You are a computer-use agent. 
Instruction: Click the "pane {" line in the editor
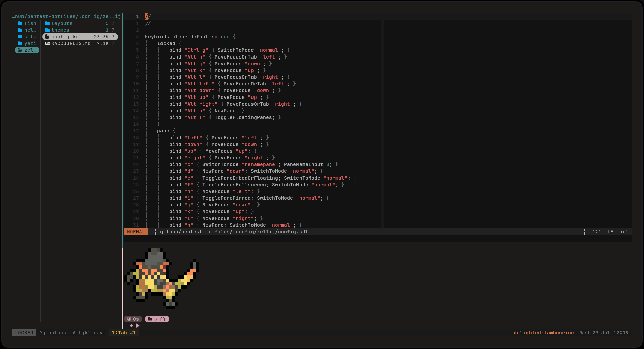pos(166,131)
